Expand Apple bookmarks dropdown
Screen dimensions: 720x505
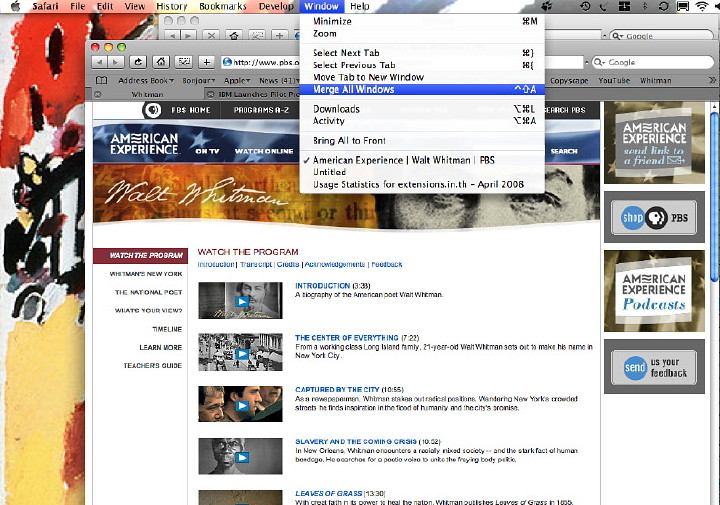point(237,80)
